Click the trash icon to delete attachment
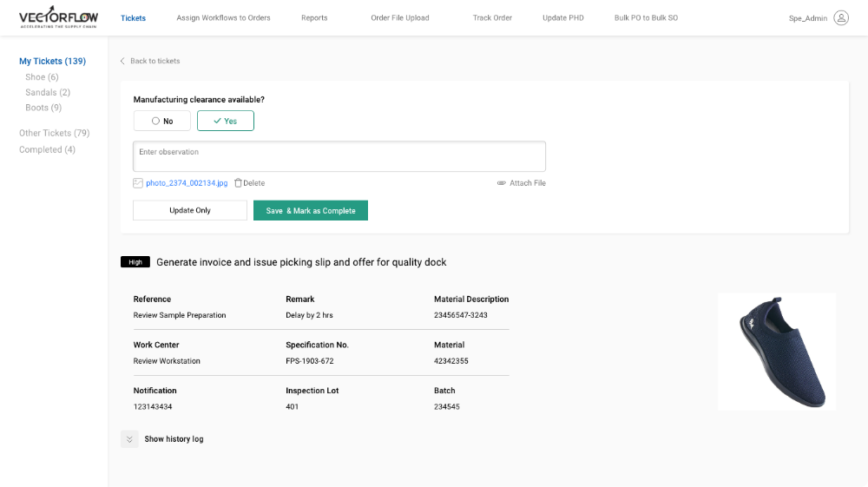This screenshot has width=868, height=487. point(239,183)
